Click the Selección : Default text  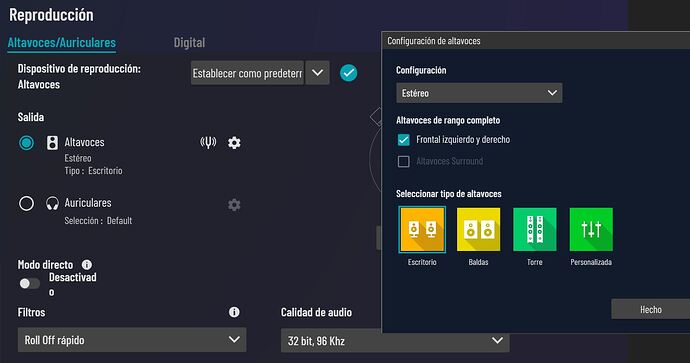(98, 220)
